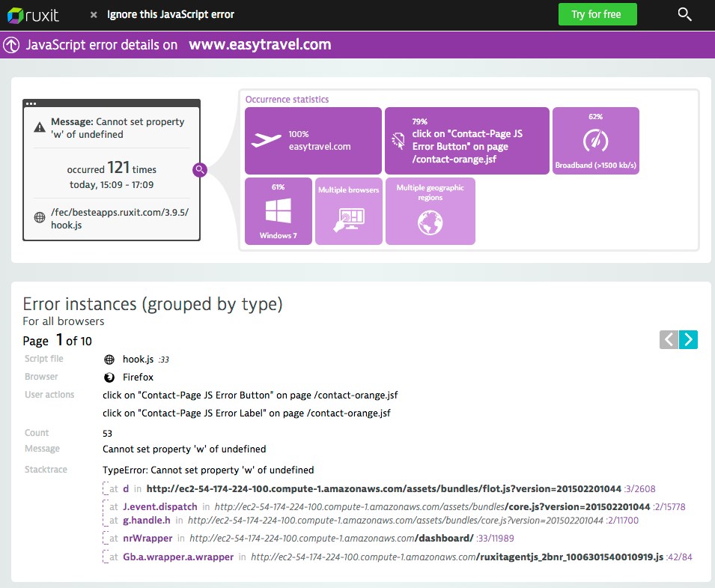The image size is (715, 588).
Task: Click user action Contact-Page JS Error Button line
Action: (x=250, y=395)
